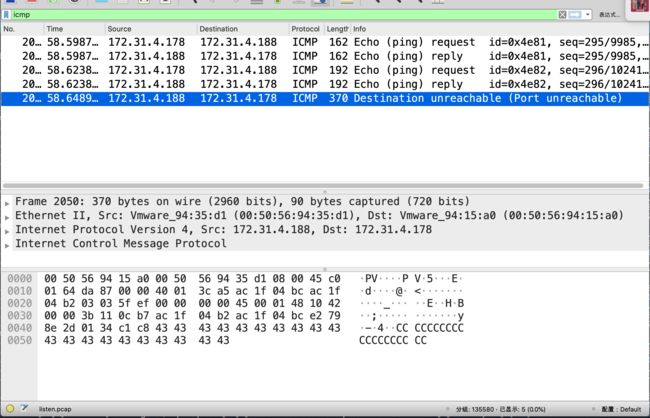Click the Protocol column header
This screenshot has height=418, width=650.
click(305, 30)
